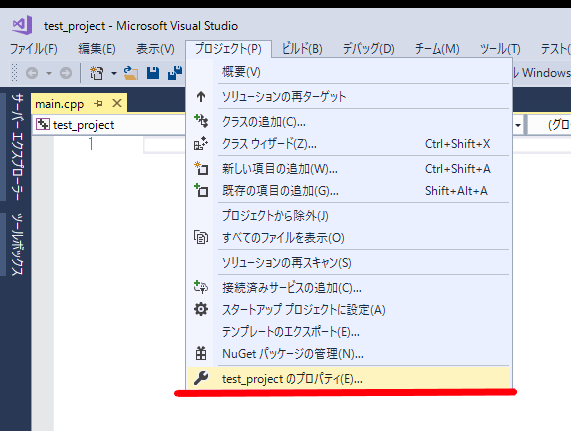This screenshot has width=571, height=431.
Task: Open the ツール(T) menu
Action: (x=500, y=48)
